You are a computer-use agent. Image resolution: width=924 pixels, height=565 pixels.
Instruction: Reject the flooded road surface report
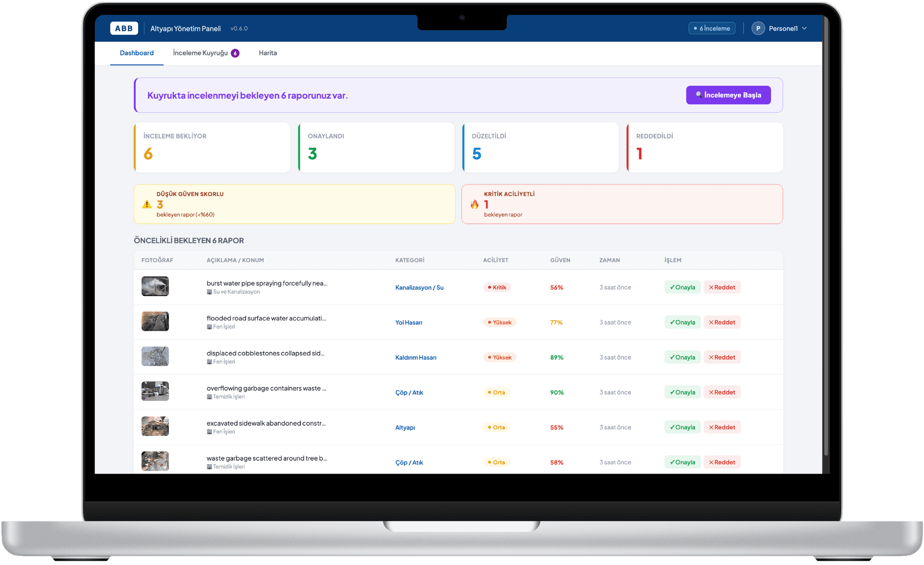pyautogui.click(x=722, y=322)
